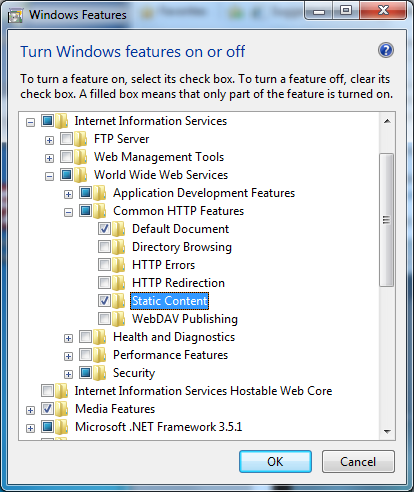Screen dimensions: 414x492
Task: Click the Hostable Web Core folder icon
Action: pyautogui.click(x=62, y=391)
